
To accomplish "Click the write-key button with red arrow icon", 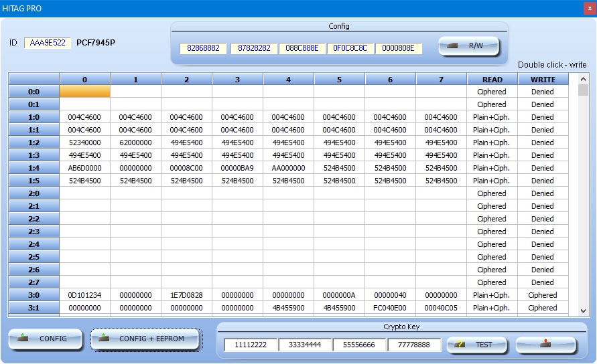I will coord(545,345).
